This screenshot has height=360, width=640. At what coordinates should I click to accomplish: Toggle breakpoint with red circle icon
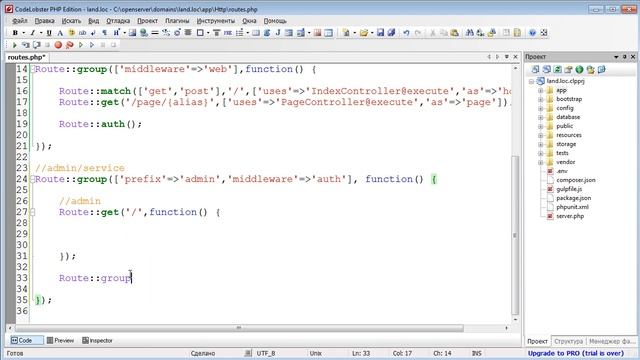(58, 45)
